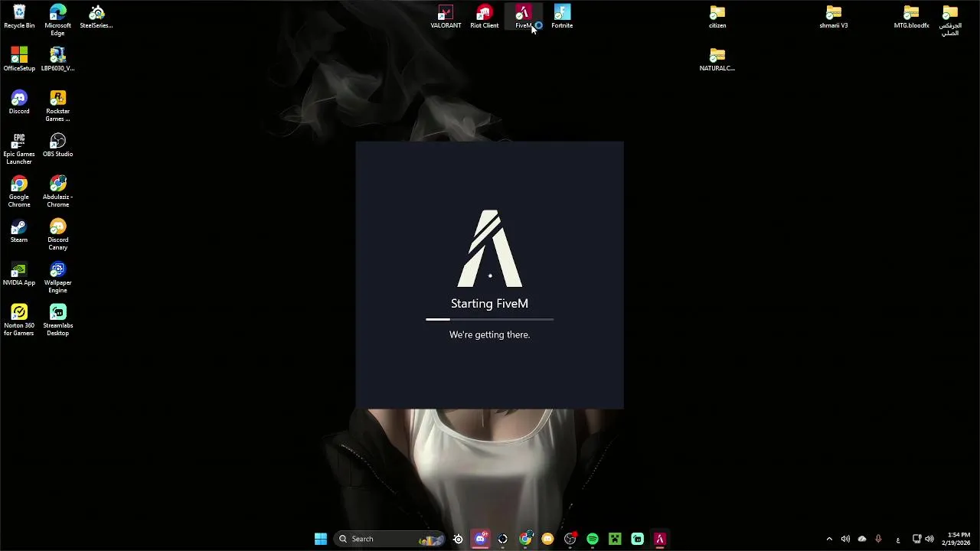Viewport: 980px width, 551px height.
Task: Launch Fortnite from the desktop shortcut
Action: coord(562,17)
